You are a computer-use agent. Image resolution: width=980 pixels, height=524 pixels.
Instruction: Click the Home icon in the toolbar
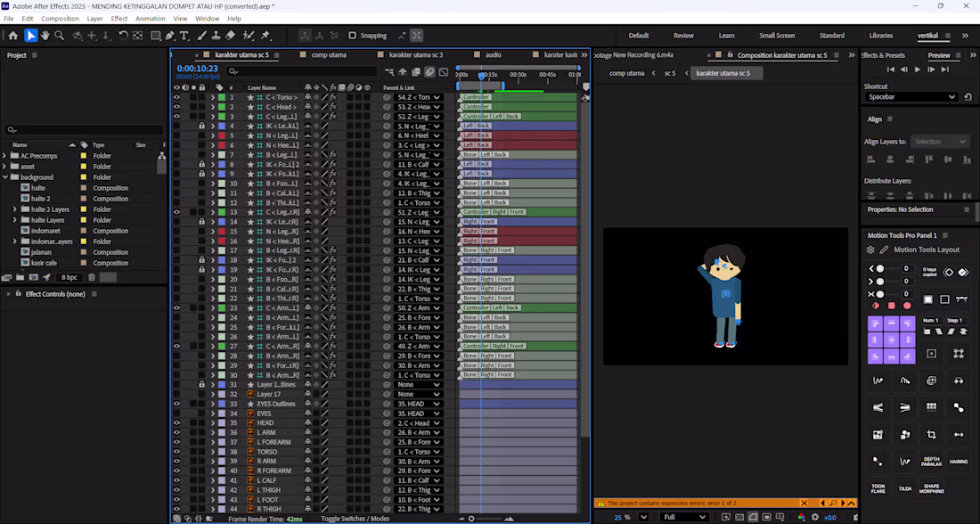click(12, 36)
